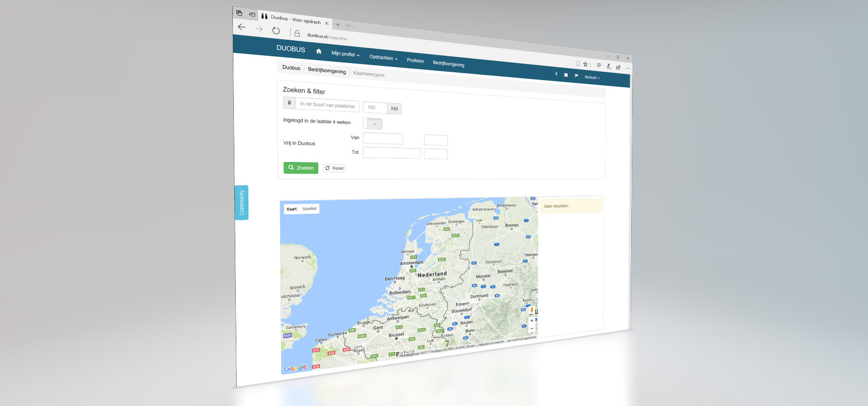The width and height of the screenshot is (868, 406).
Task: Go back with browser back arrow
Action: [242, 27]
